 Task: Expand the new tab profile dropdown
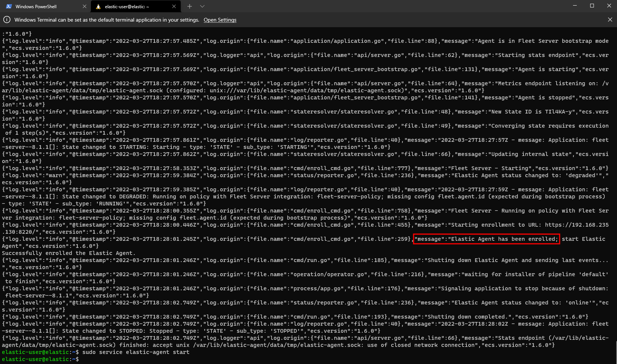point(202,6)
